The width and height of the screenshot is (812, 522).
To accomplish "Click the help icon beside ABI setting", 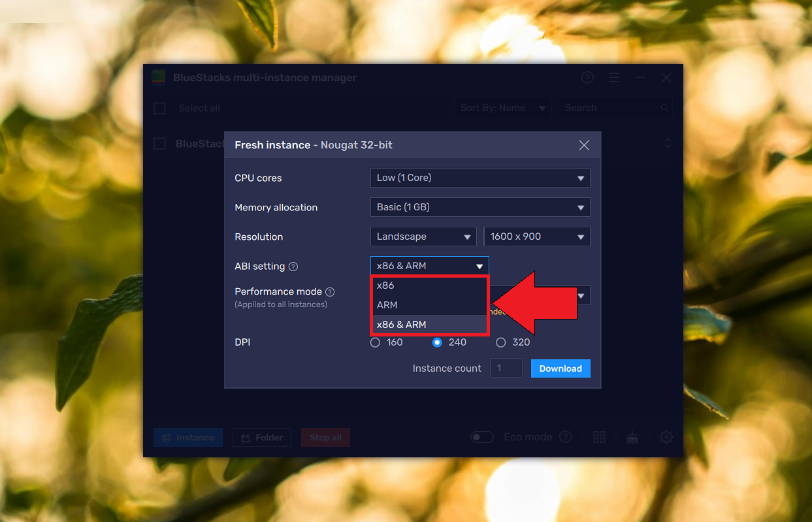I will point(292,267).
